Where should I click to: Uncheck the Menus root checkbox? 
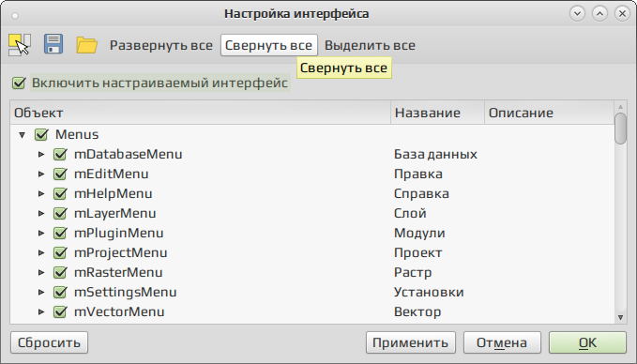[x=41, y=134]
